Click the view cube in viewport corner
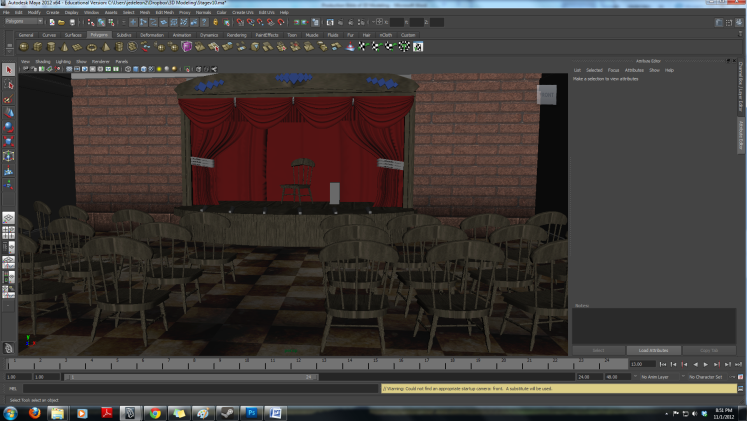The width and height of the screenshot is (747, 421). (x=546, y=95)
